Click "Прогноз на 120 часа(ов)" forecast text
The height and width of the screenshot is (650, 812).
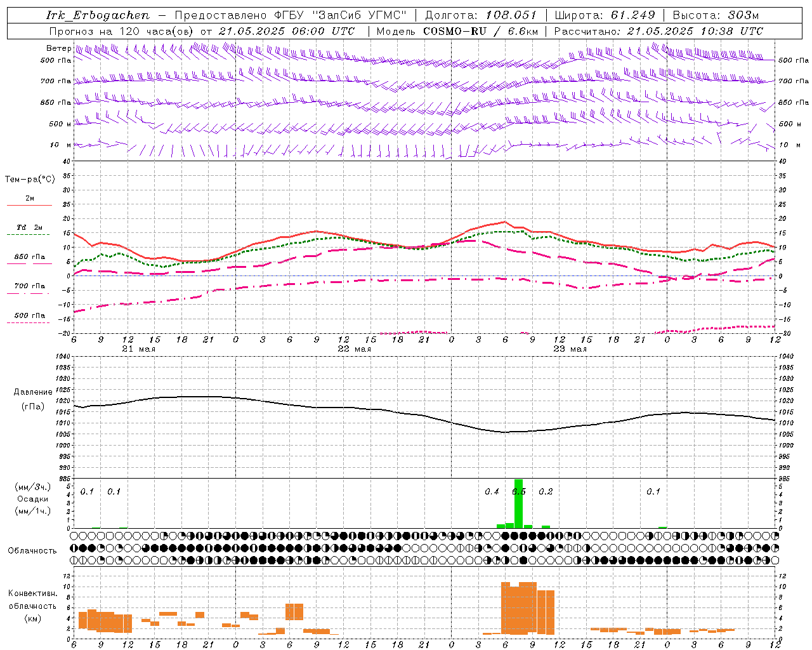click(122, 31)
